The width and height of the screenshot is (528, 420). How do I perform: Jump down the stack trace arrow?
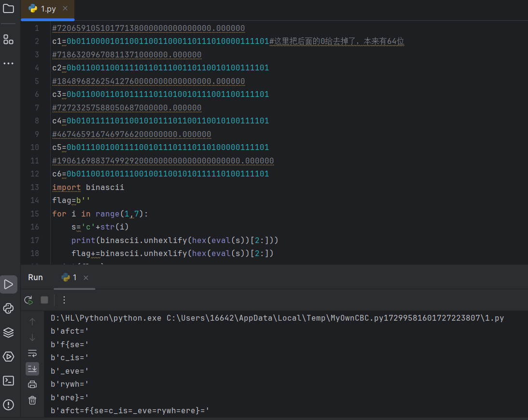click(x=32, y=337)
